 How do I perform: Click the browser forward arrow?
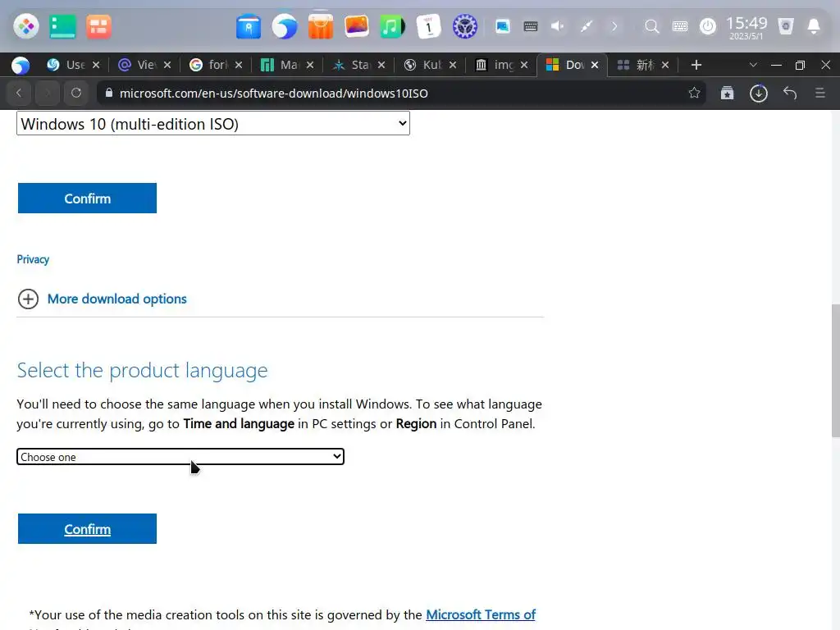pos(47,93)
